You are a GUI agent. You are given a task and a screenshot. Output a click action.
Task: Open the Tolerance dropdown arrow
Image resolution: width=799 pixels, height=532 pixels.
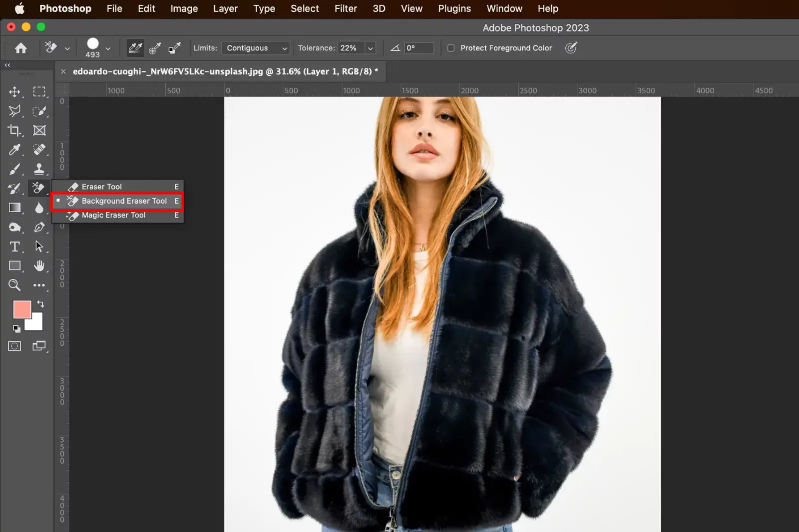pyautogui.click(x=370, y=48)
